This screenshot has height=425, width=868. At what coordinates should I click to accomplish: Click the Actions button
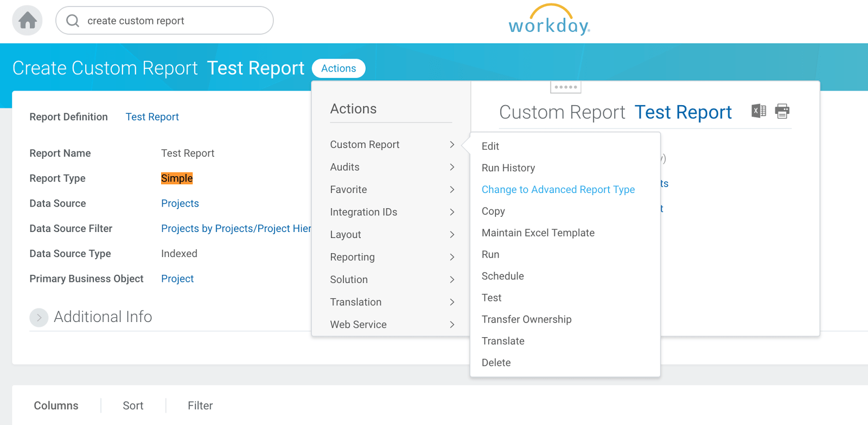tap(339, 68)
